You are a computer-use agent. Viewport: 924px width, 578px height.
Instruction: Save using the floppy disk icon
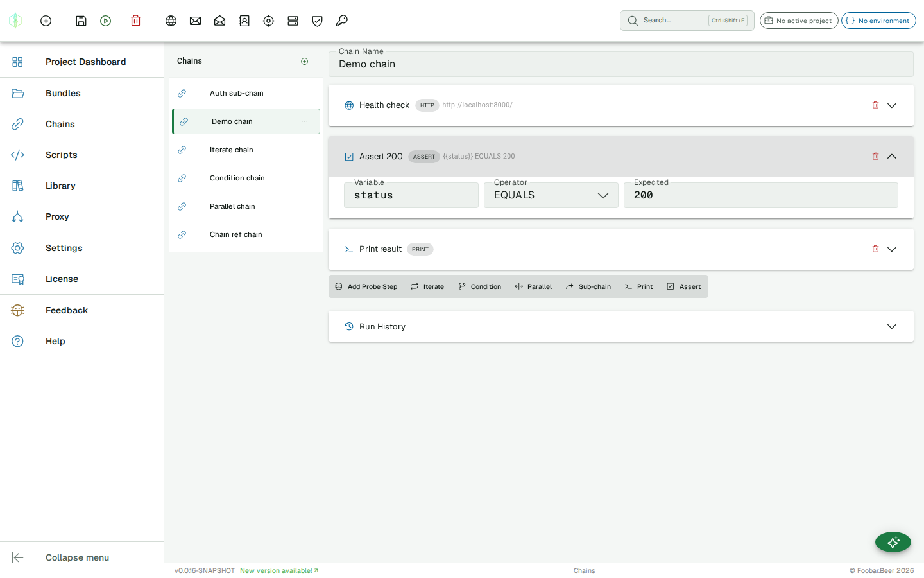tap(81, 21)
